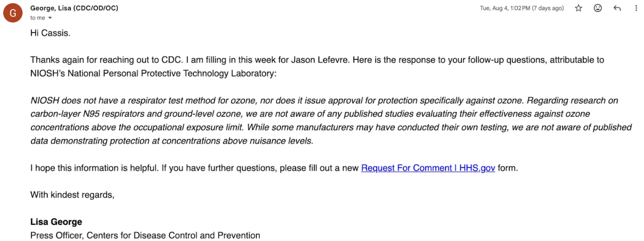The image size is (644, 241).
Task: Reply using the curved arrow icon
Action: point(617,8)
